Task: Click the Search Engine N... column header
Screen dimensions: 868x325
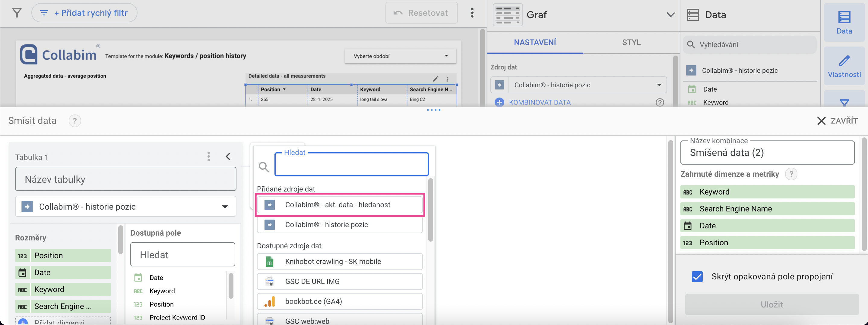Action: click(431, 89)
